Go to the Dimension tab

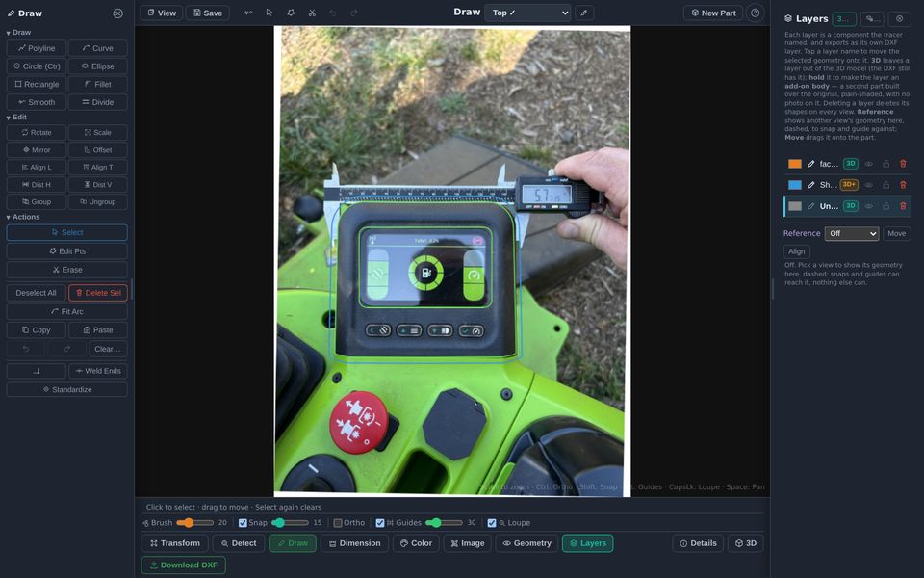coord(355,543)
